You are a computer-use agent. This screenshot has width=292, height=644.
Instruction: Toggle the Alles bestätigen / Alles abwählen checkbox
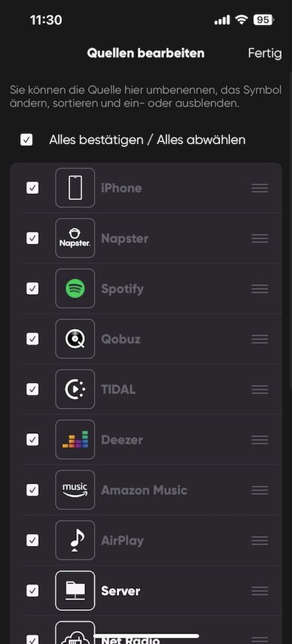click(x=26, y=140)
